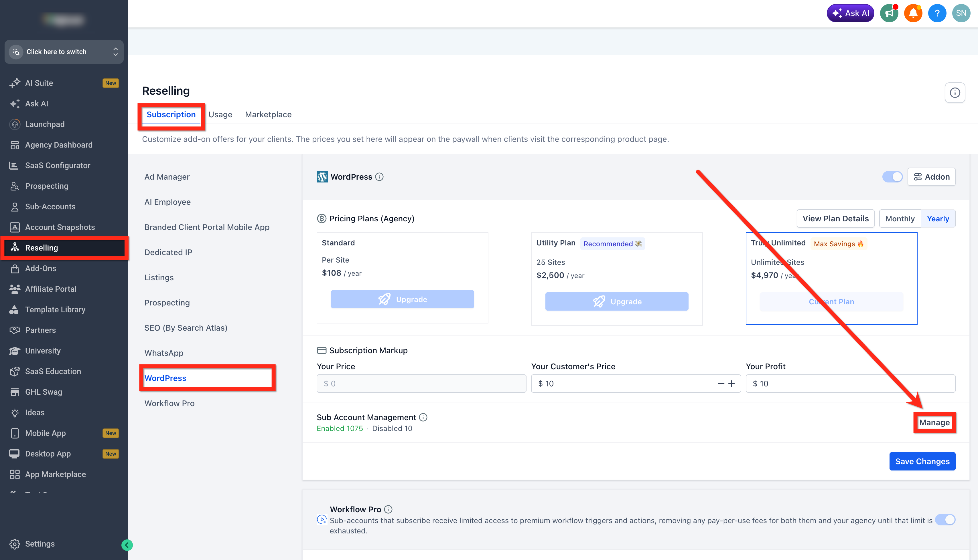
Task: Expand the Click here to switch dropdown
Action: tap(64, 51)
